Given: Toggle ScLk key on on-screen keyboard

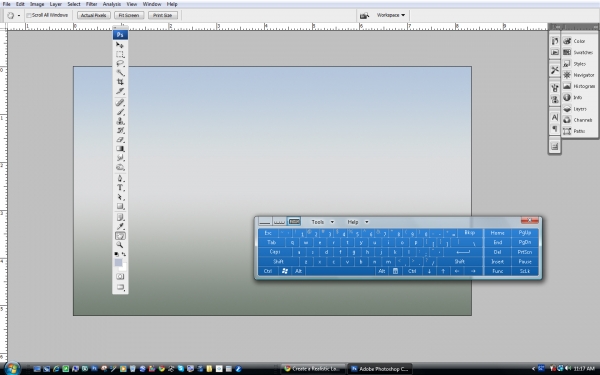Looking at the screenshot, I should click(525, 271).
